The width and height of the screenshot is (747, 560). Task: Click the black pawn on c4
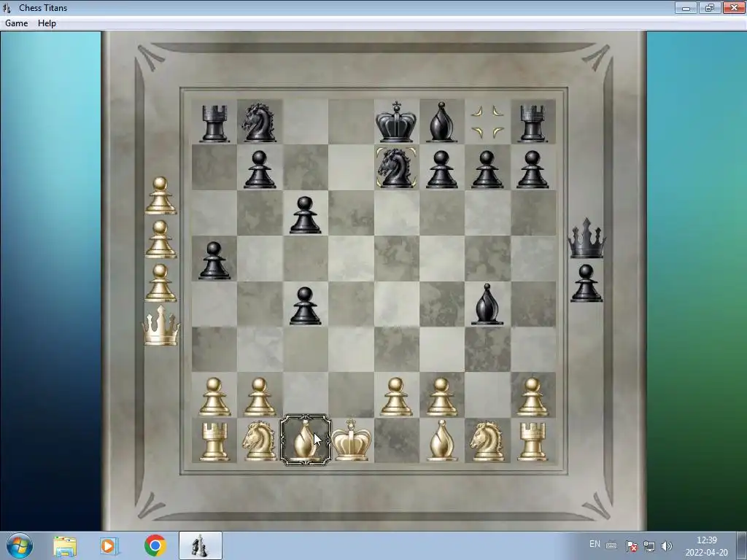pyautogui.click(x=305, y=306)
